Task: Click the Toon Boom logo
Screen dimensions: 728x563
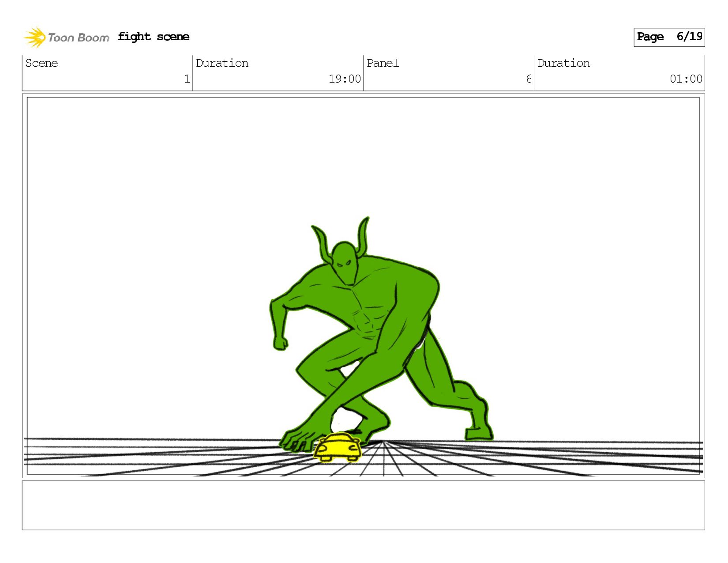Action: coord(66,38)
